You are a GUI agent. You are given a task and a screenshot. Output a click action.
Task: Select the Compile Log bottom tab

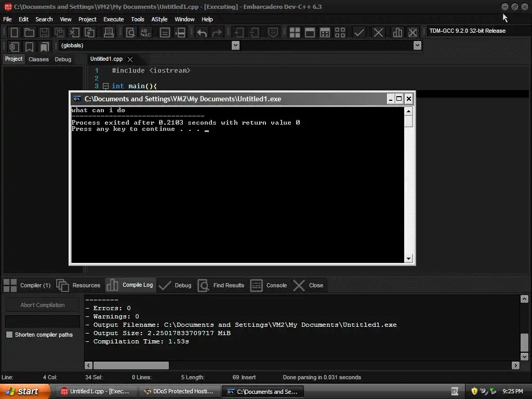coord(130,285)
